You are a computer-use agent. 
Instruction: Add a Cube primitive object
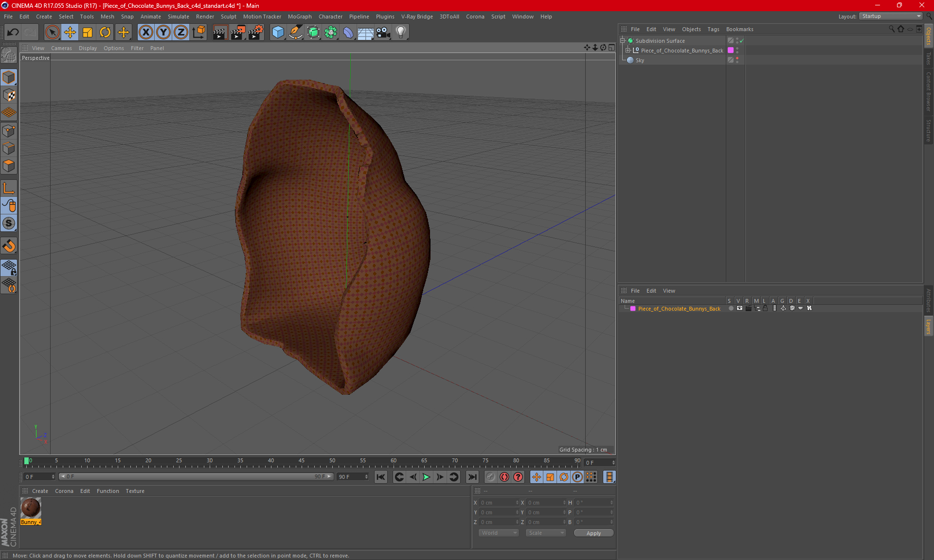278,33
